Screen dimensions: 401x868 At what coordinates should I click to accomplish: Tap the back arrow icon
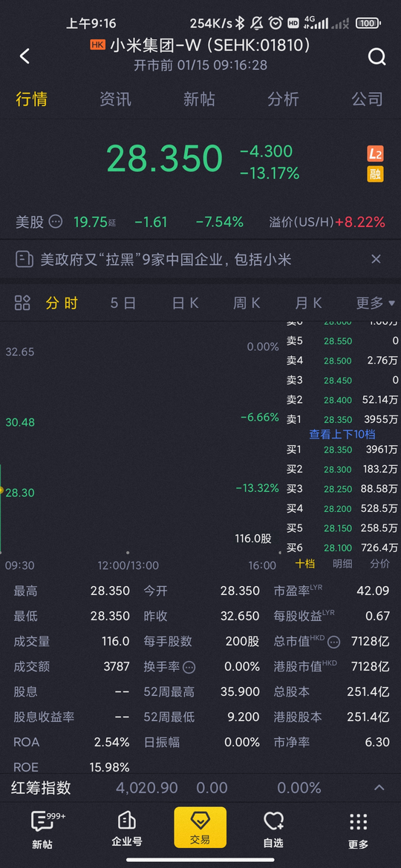pos(25,56)
